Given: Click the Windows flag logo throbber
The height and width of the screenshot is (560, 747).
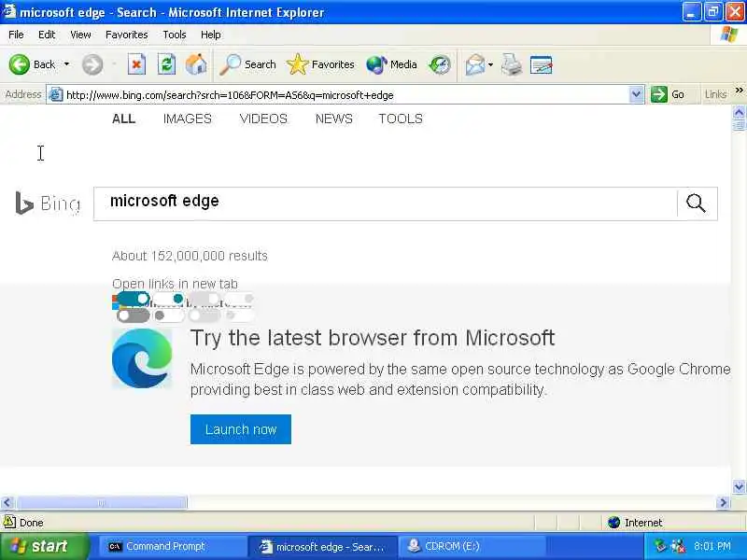Looking at the screenshot, I should pos(729,35).
